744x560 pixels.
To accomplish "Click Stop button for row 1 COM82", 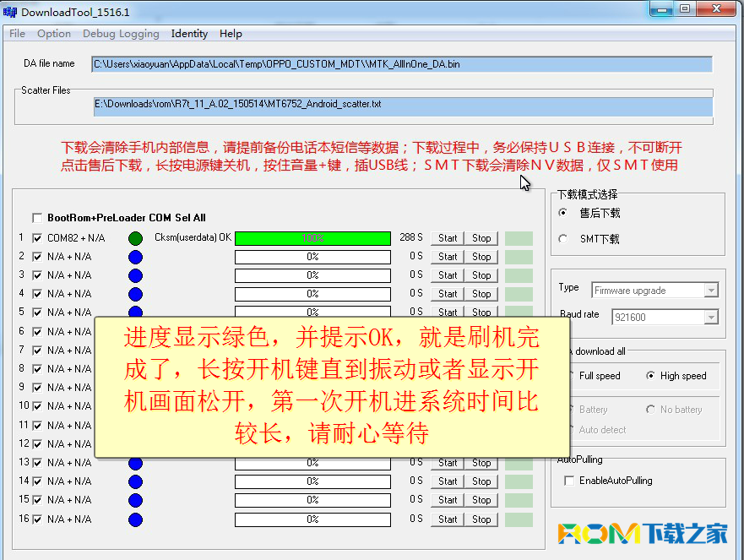I will (481, 238).
